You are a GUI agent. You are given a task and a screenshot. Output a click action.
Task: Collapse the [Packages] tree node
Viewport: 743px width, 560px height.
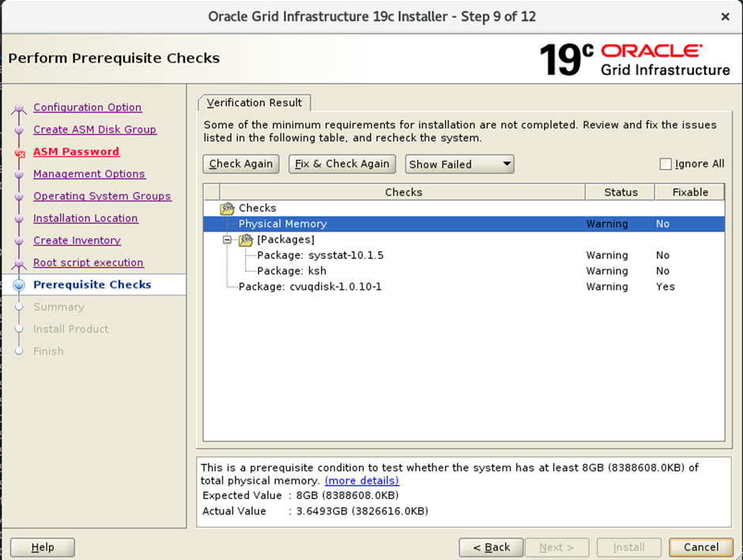tap(228, 239)
